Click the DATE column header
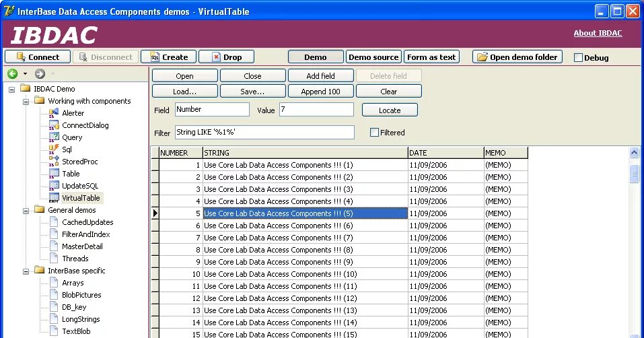 click(446, 153)
